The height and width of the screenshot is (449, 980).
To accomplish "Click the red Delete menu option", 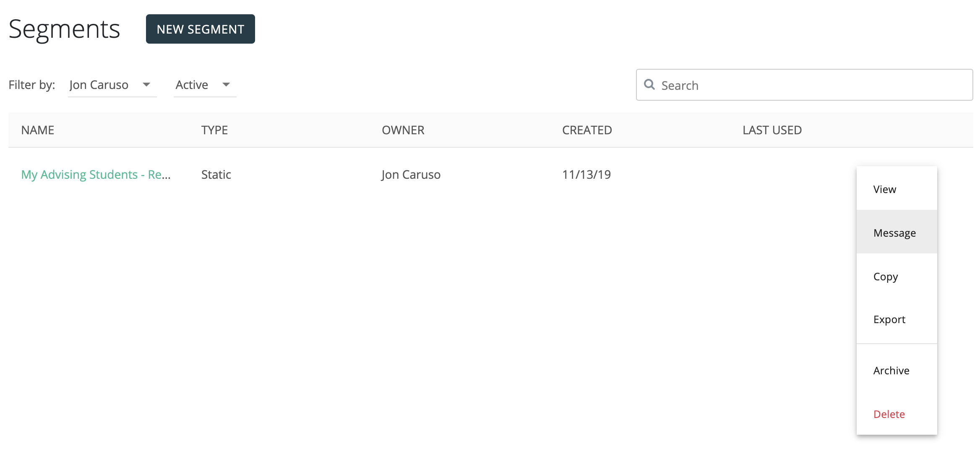I will (x=889, y=414).
